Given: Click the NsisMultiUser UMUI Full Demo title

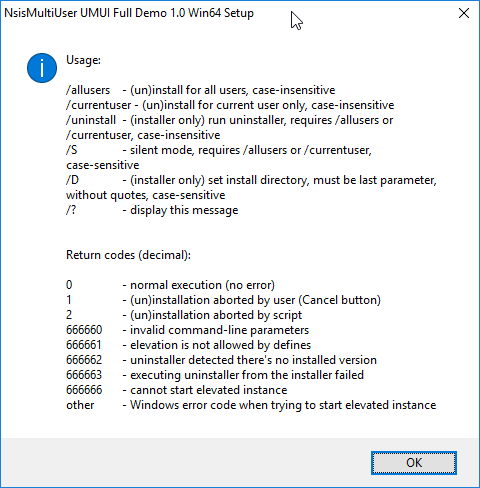Looking at the screenshot, I should click(x=129, y=13).
